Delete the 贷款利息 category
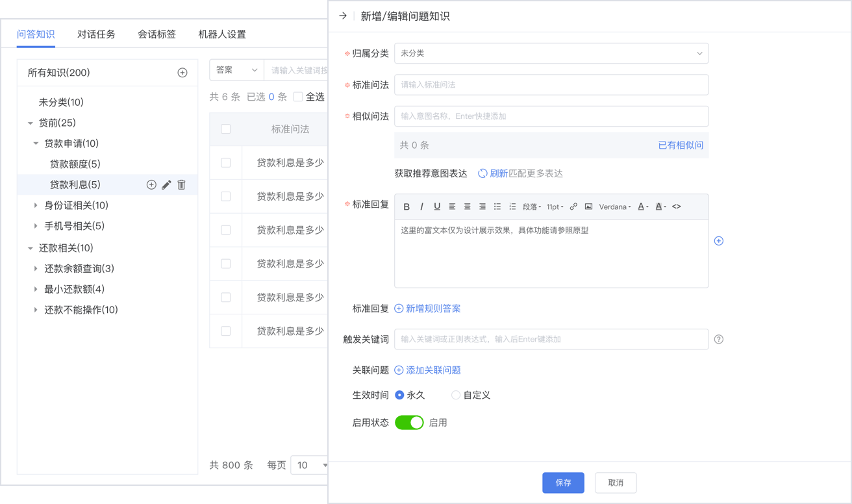The height and width of the screenshot is (504, 852). [182, 185]
